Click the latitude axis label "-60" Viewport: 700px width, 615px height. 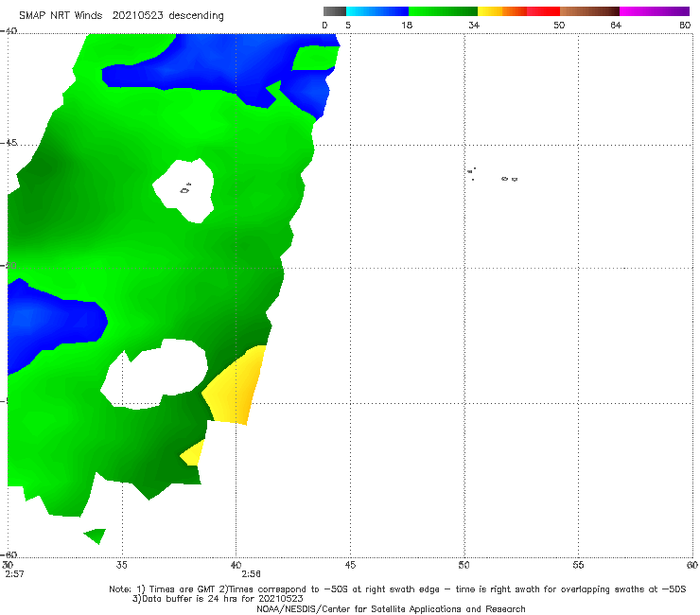tap(9, 554)
